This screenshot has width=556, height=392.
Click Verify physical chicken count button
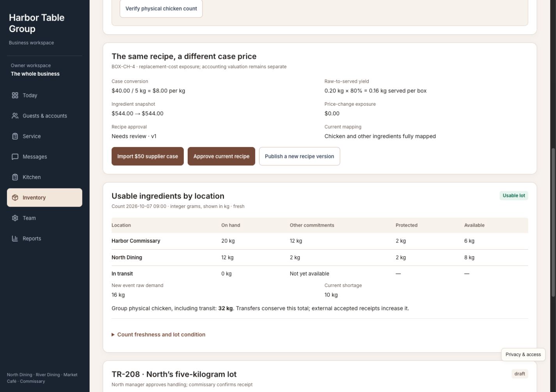pyautogui.click(x=161, y=9)
